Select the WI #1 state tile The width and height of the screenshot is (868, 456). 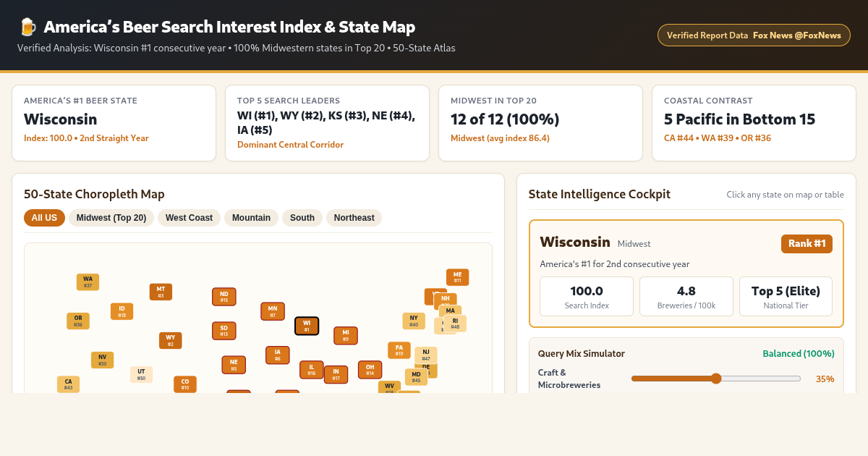click(307, 326)
